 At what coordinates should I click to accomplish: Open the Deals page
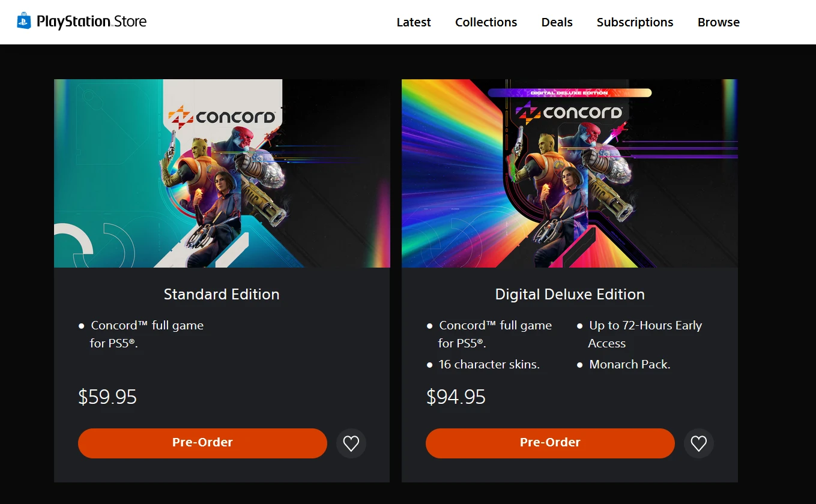tap(557, 22)
